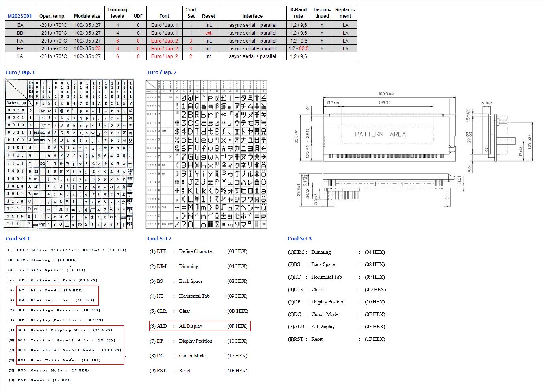The image size is (548, 392).
Task: Open the Euro/Jap. 2 font chart image
Action: click(x=206, y=154)
